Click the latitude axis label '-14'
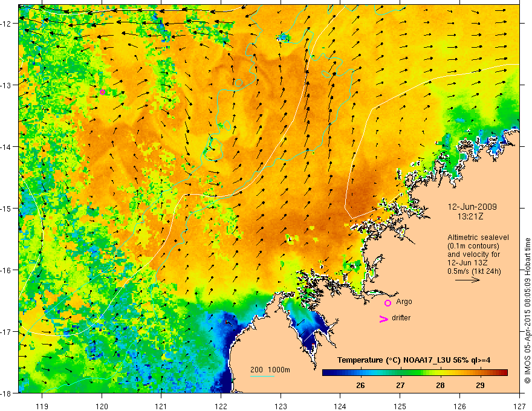Image resolution: width=532 pixels, height=411 pixels. coord(7,147)
